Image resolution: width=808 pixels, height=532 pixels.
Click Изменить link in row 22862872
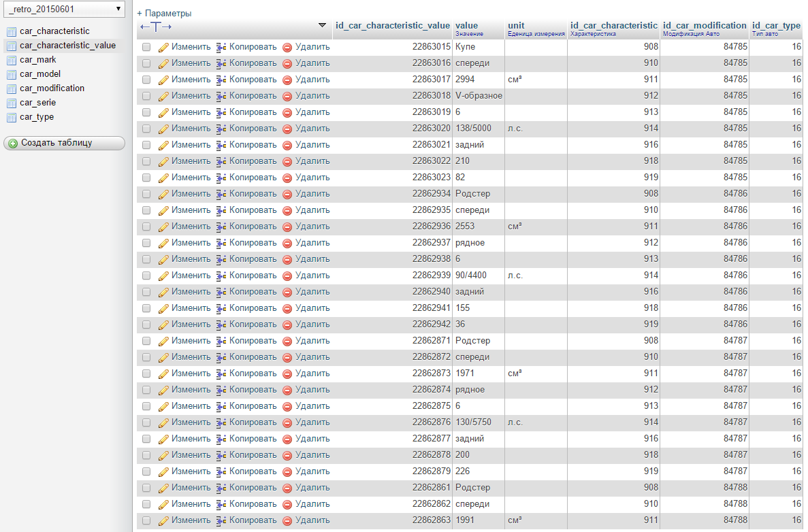[191, 357]
